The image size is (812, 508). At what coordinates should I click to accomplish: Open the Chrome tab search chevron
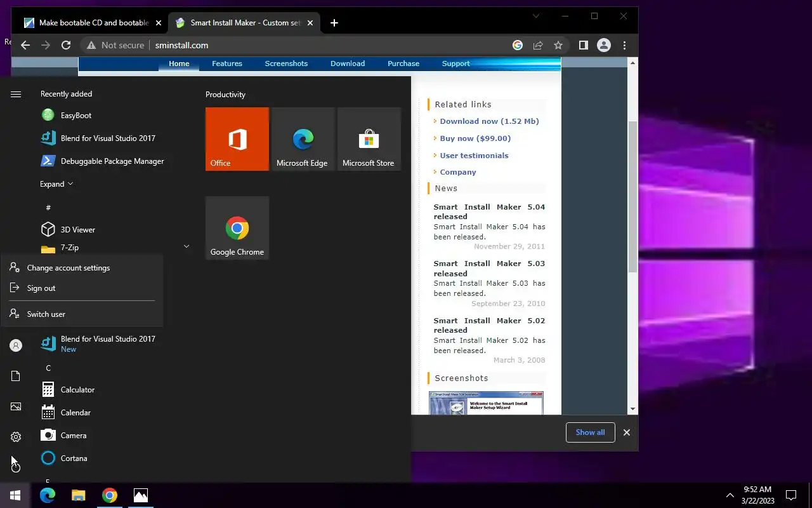[536, 16]
